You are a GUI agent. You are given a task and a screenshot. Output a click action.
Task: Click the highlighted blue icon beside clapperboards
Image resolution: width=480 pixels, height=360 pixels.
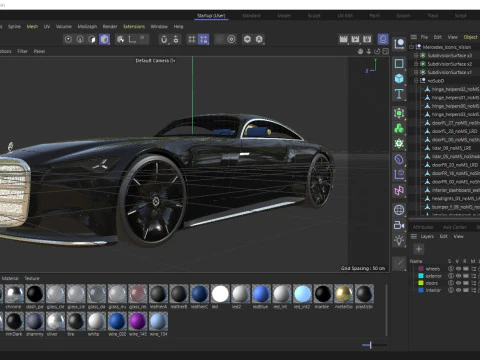click(x=383, y=39)
